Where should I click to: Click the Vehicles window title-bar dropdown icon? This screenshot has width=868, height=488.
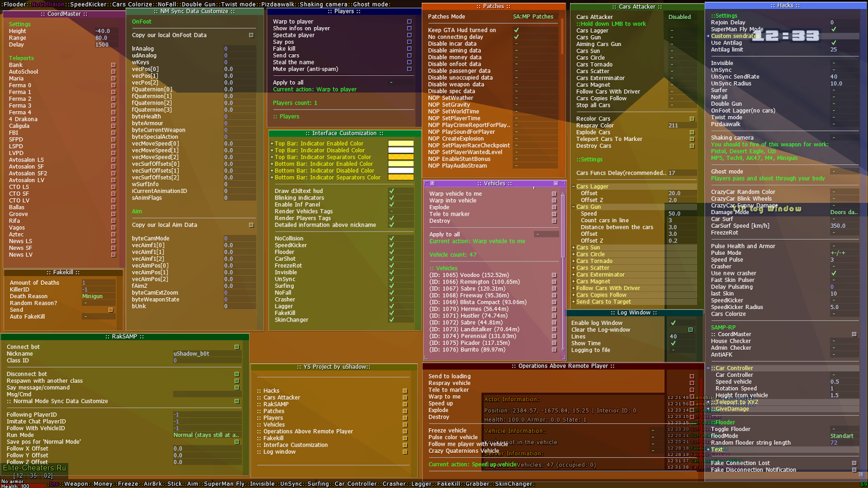pos(556,183)
